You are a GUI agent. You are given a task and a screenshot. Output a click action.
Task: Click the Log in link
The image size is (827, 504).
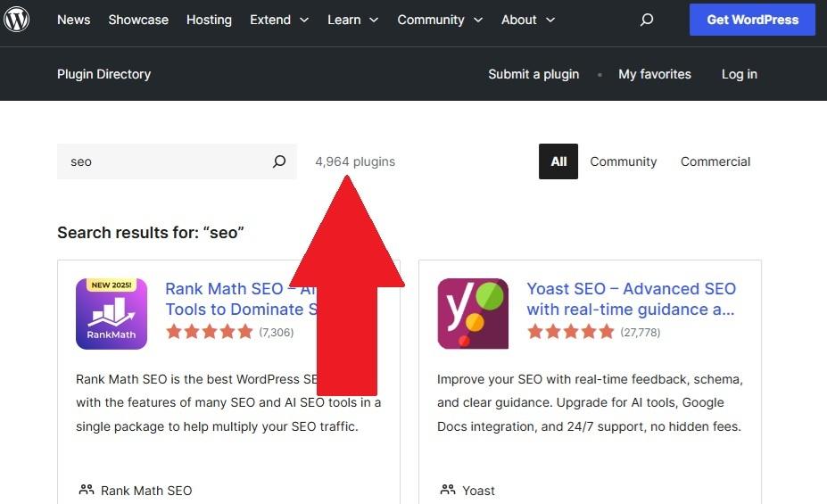coord(739,74)
